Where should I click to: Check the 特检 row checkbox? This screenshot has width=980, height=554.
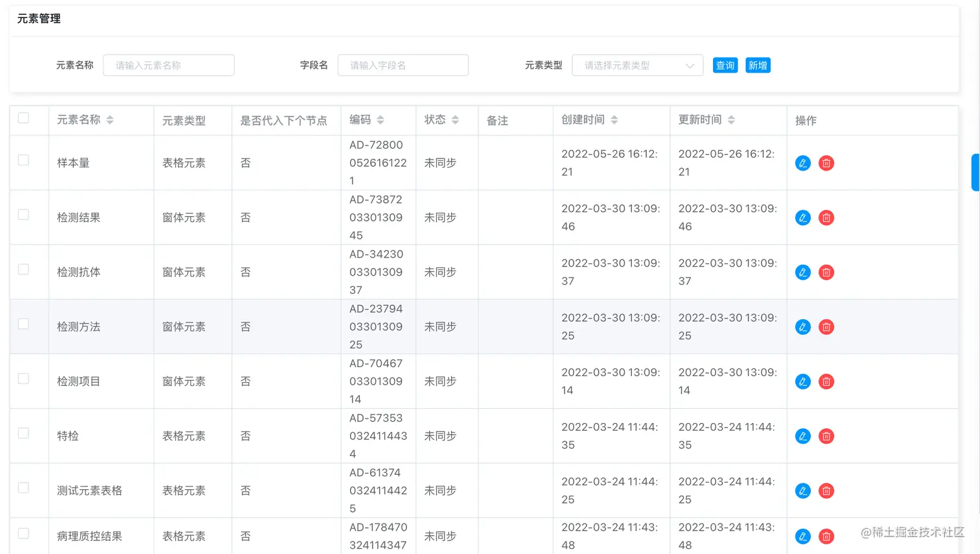click(x=23, y=433)
